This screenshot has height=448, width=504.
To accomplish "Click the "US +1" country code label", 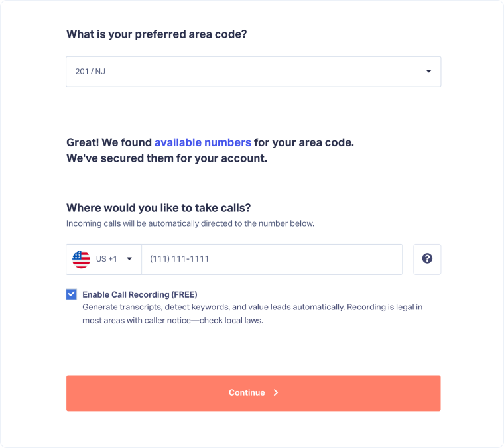I will click(x=106, y=259).
